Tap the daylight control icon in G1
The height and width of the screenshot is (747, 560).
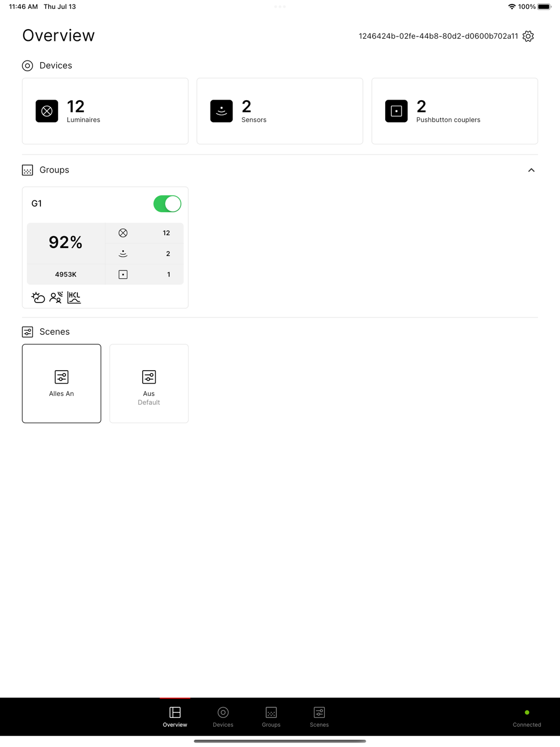(x=38, y=297)
